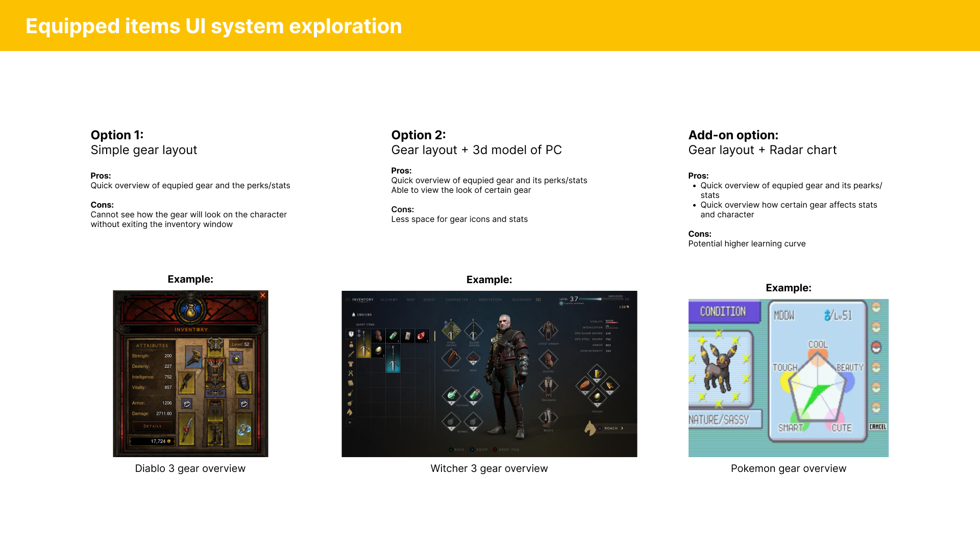Select the Witcher Silver Sword equipment slot
Image resolution: width=980 pixels, height=551 pixels.
474,330
